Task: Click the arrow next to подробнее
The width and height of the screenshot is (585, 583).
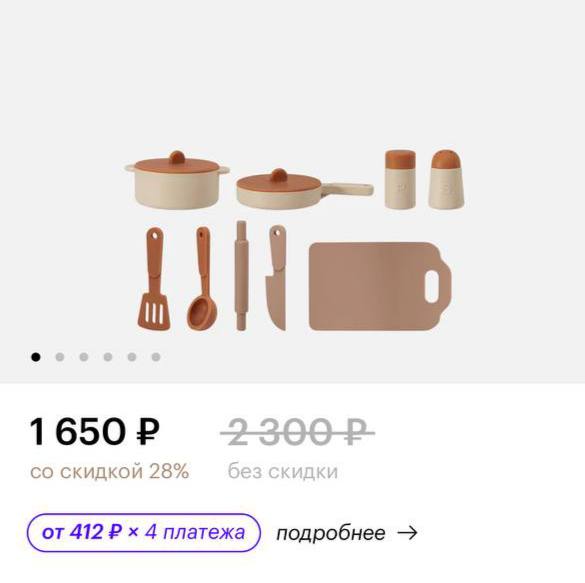Action: click(407, 533)
